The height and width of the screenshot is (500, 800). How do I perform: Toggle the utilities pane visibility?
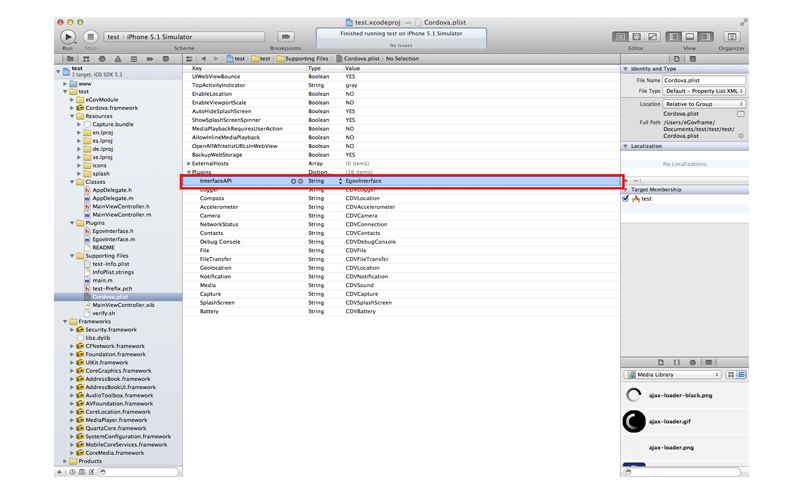703,37
